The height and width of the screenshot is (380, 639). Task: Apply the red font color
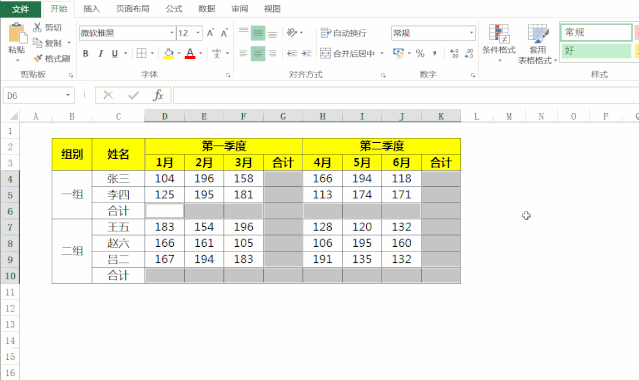(190, 53)
